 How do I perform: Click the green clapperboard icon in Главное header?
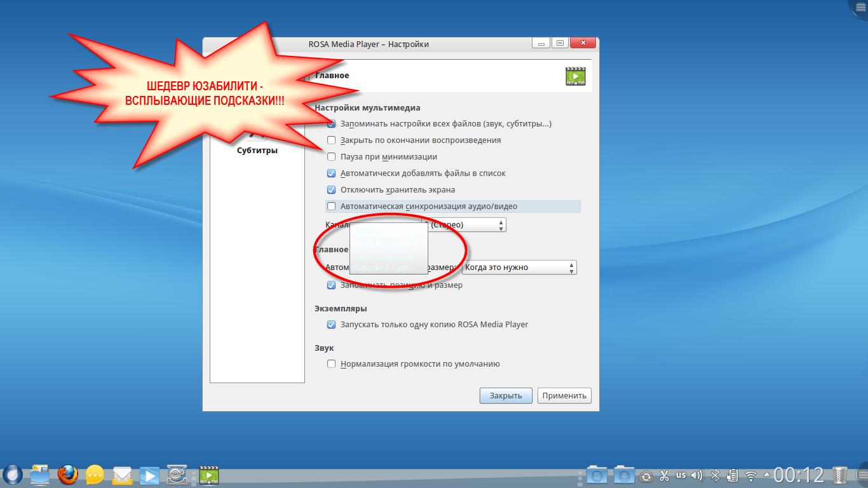tap(575, 76)
